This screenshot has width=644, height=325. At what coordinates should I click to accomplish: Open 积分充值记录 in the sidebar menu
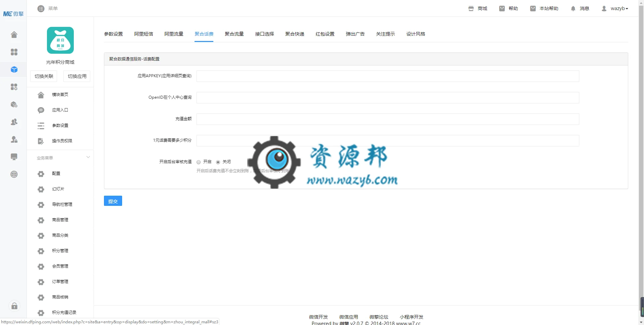(x=64, y=313)
